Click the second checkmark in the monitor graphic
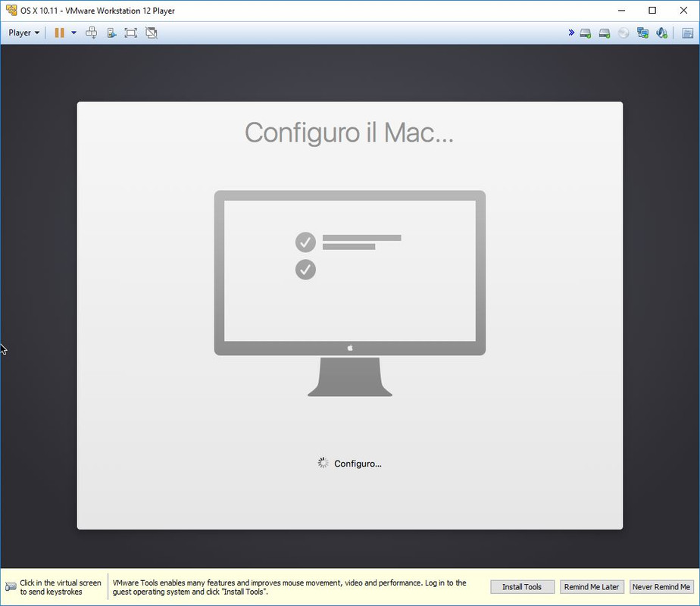The width and height of the screenshot is (700, 606). coord(305,270)
